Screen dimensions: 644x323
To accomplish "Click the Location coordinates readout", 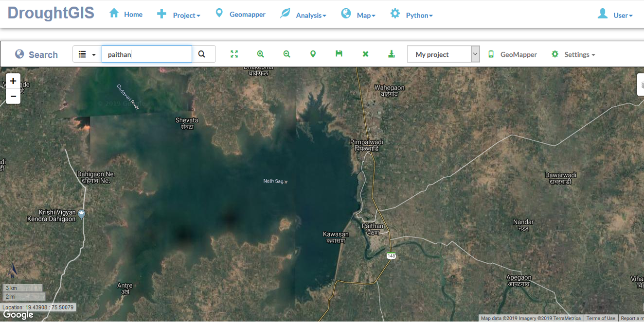I will pyautogui.click(x=38, y=307).
